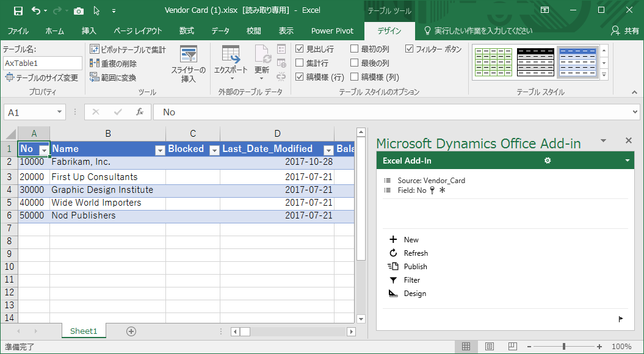Close the Dynamics Office Add-in pane
Screen dimensions: 644x354
click(x=628, y=140)
